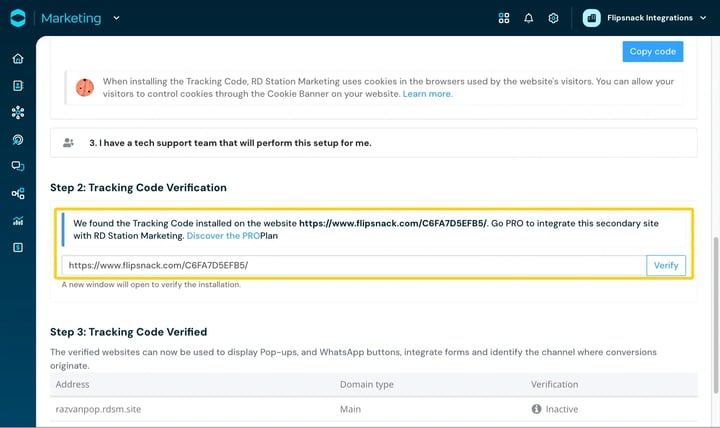Click the Inactive verification status text

tap(562, 409)
